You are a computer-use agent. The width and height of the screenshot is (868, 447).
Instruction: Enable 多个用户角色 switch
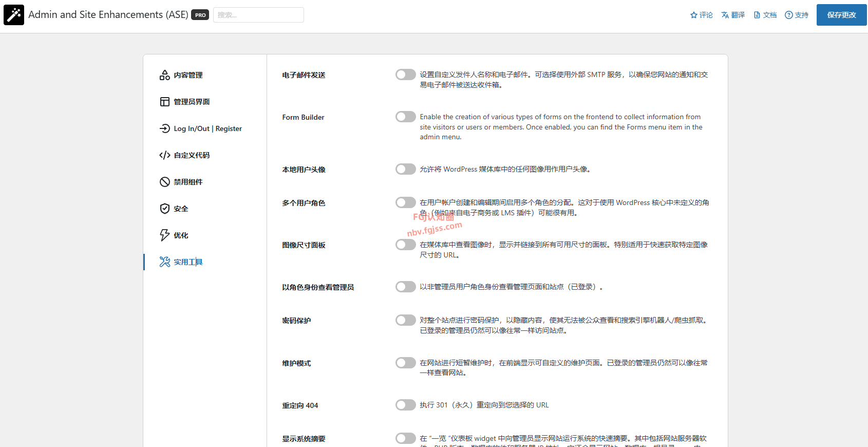(x=406, y=202)
